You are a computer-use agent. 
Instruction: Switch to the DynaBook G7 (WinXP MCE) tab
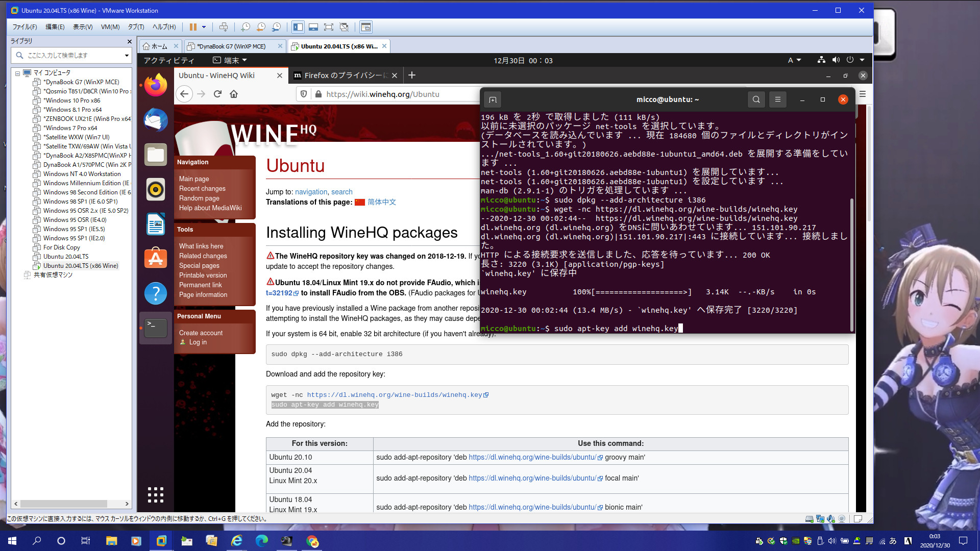[x=231, y=46]
